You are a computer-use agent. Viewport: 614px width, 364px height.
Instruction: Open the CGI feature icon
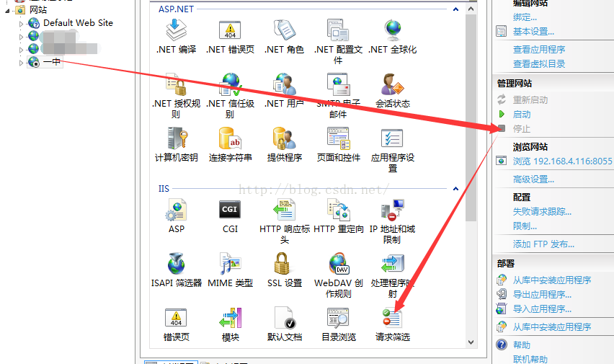tap(230, 210)
